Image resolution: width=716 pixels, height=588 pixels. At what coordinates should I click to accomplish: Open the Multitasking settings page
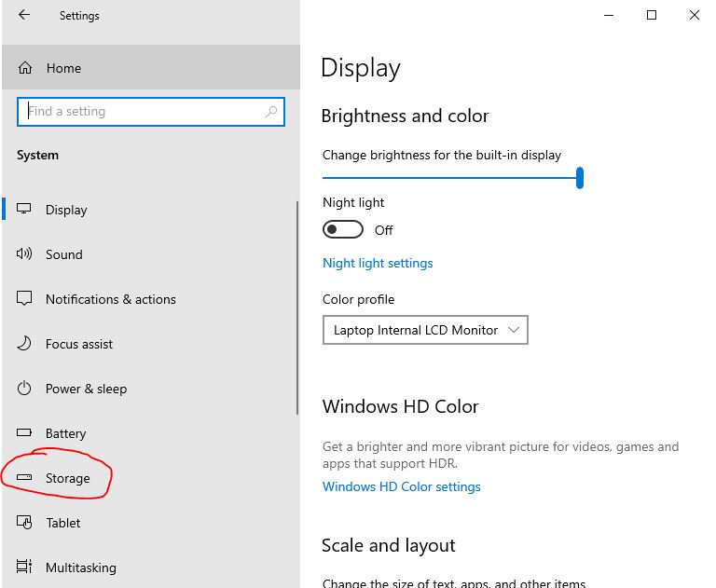point(150,567)
